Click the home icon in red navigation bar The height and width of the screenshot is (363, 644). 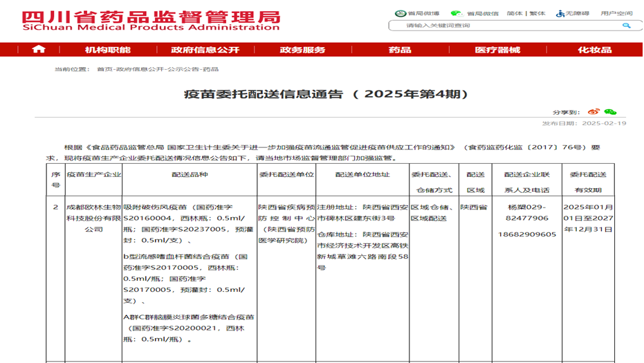tap(39, 49)
